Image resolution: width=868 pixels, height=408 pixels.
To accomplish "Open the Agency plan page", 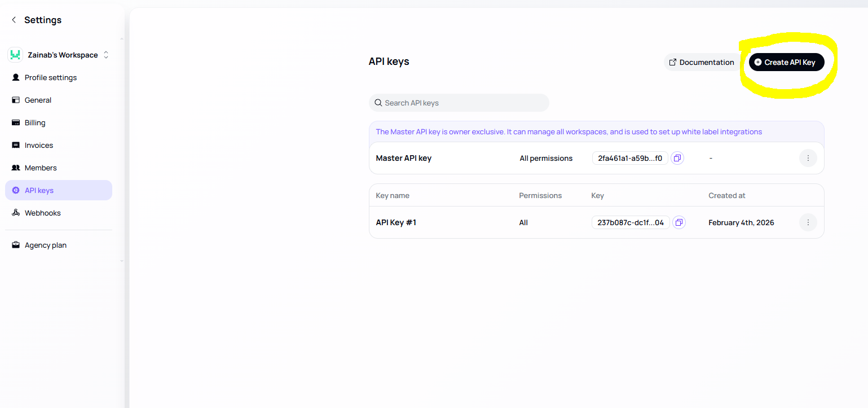I will point(46,245).
